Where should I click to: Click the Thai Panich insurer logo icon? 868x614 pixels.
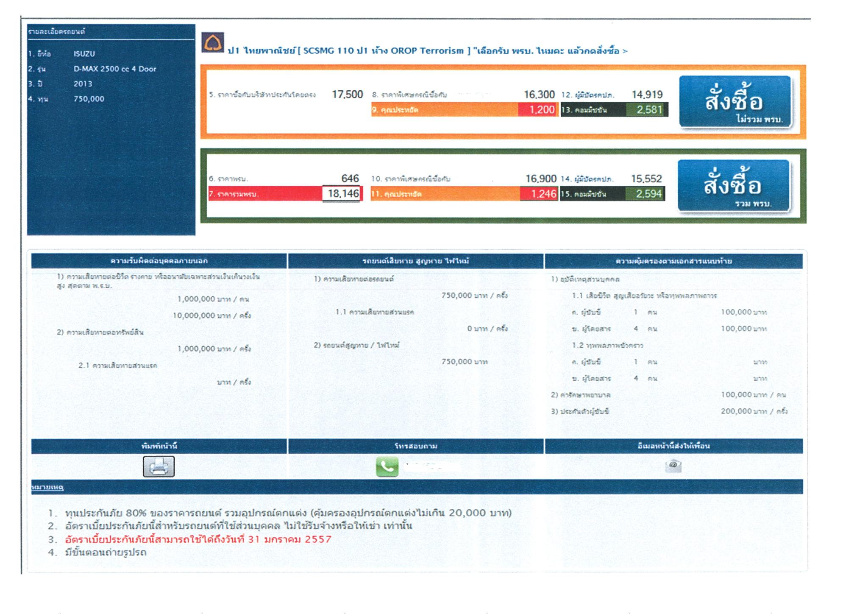(212, 43)
